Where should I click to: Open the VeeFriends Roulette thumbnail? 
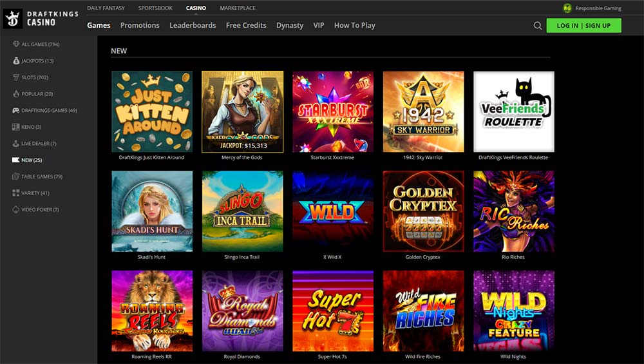pyautogui.click(x=514, y=111)
